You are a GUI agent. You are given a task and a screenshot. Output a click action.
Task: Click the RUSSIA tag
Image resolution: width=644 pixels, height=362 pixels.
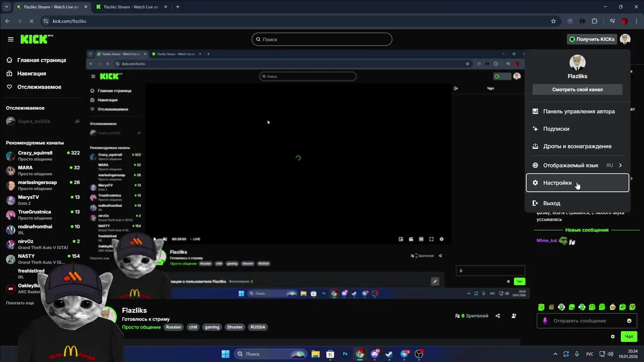(258, 327)
